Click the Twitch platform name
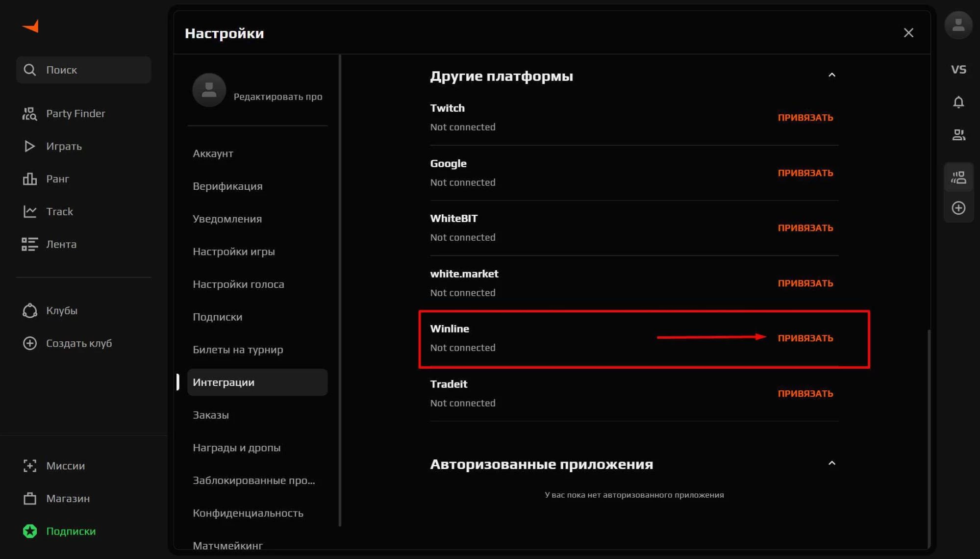The image size is (980, 559). coord(447,108)
